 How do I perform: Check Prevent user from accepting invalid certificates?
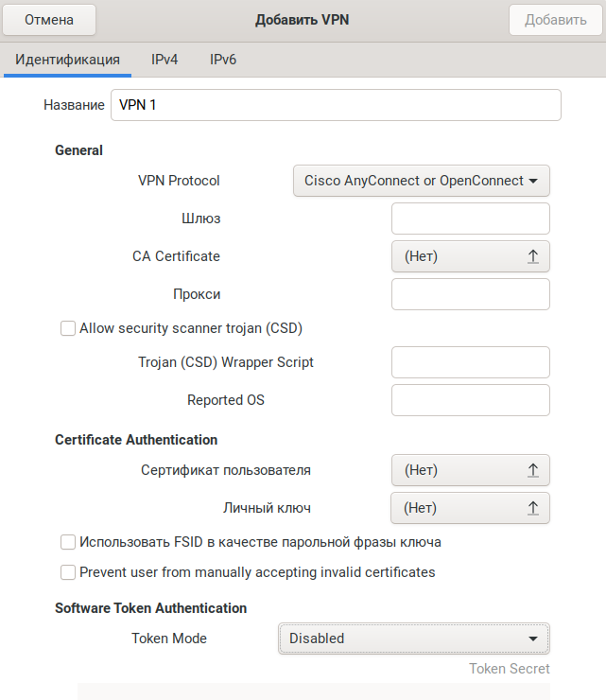[x=68, y=572]
